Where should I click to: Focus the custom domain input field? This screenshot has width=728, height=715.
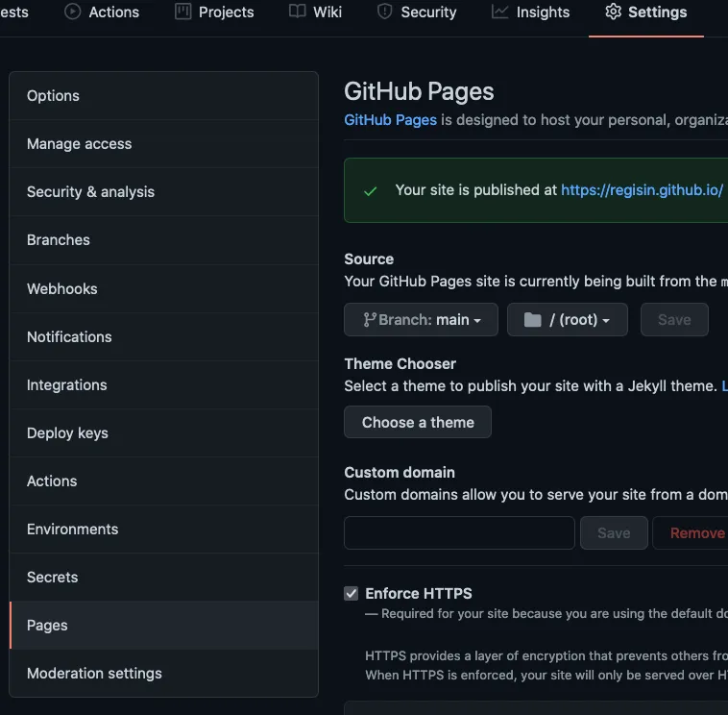[459, 532]
